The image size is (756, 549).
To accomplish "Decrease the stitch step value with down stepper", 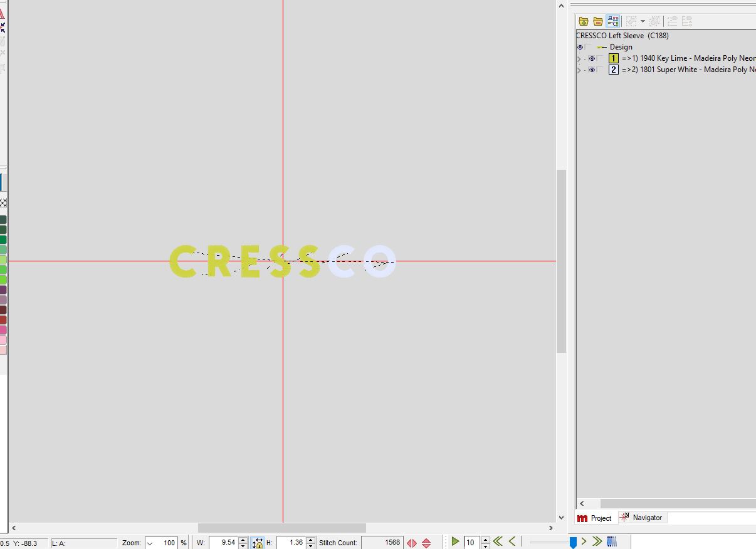I will [x=485, y=546].
